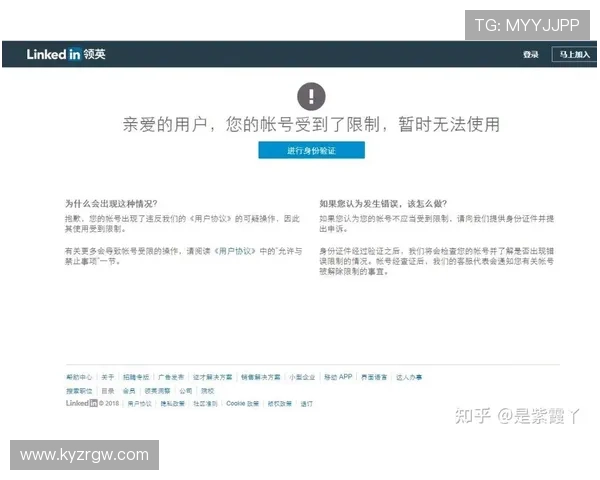Open 帮助中心 help center footer link

tap(79, 377)
